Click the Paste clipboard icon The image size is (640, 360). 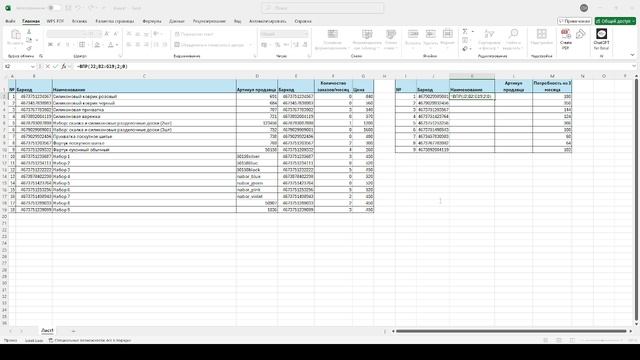pyautogui.click(x=16, y=35)
